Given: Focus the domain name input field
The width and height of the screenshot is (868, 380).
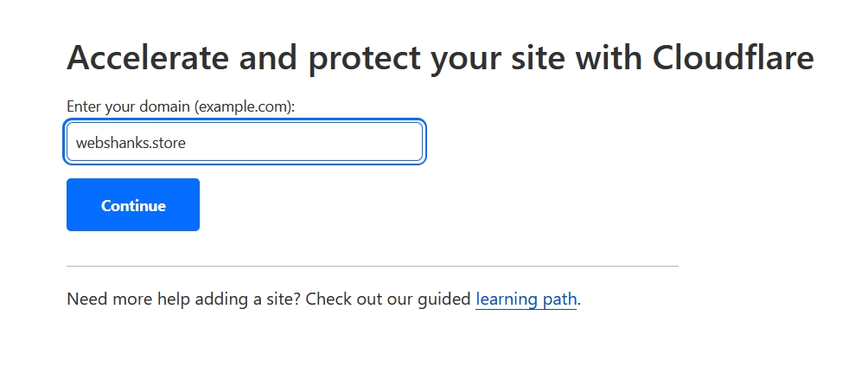Looking at the screenshot, I should [x=245, y=142].
